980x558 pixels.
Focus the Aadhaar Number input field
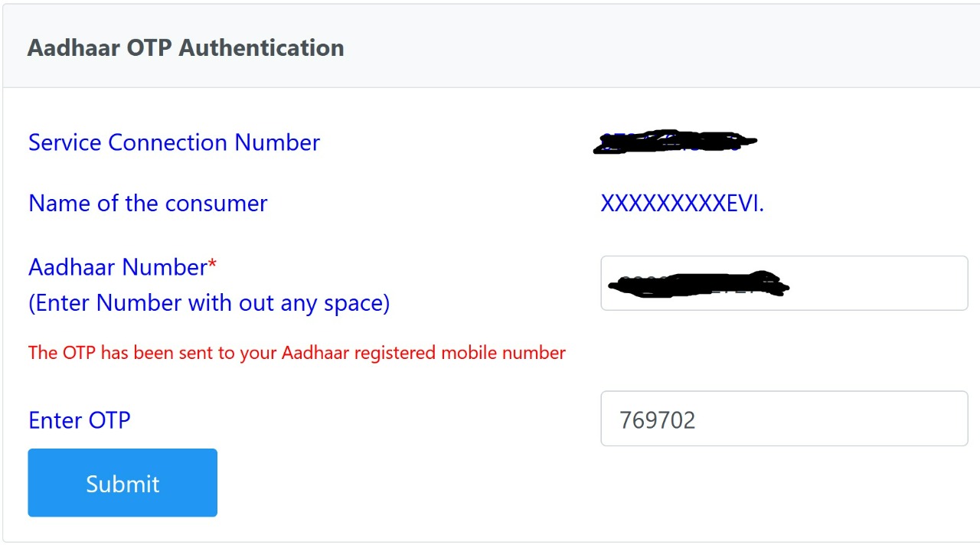point(784,283)
